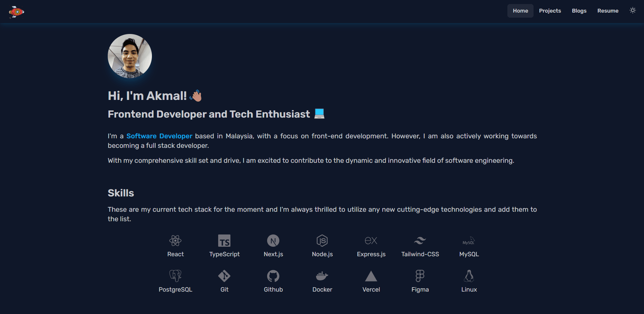Click the TypeScript skill icon
Viewport: 644px width, 314px height.
click(224, 241)
